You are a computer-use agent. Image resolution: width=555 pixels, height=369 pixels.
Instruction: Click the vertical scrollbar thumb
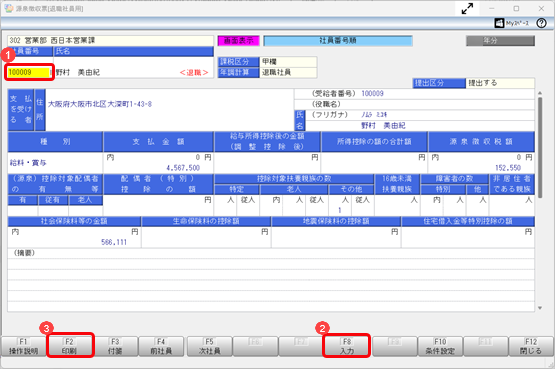click(540, 147)
